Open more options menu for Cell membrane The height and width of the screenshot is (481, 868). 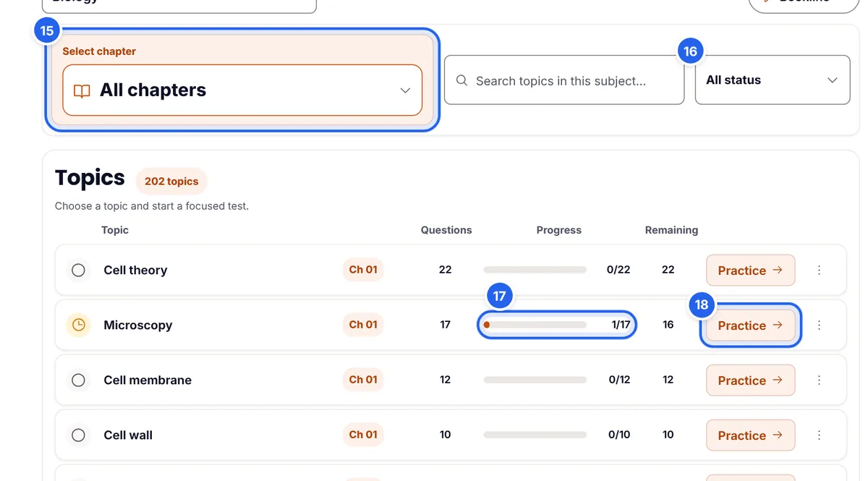point(819,380)
